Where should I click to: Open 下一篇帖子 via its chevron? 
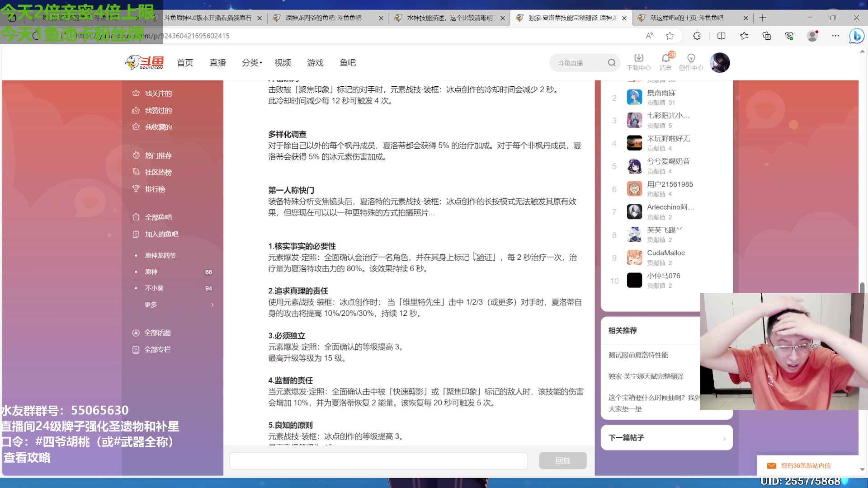(724, 437)
